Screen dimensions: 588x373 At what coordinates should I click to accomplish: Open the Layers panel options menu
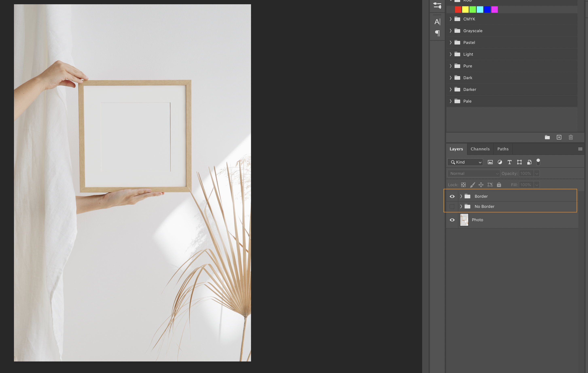580,149
